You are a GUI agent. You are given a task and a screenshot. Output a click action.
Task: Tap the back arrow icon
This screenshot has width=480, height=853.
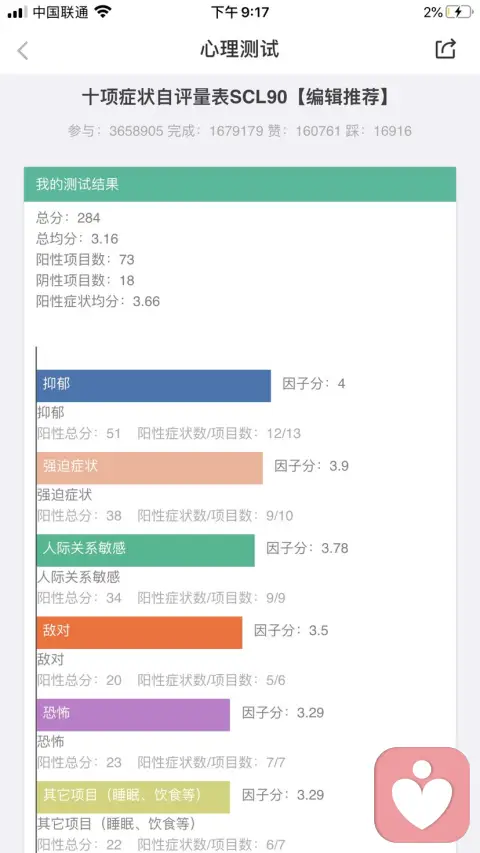[22, 50]
